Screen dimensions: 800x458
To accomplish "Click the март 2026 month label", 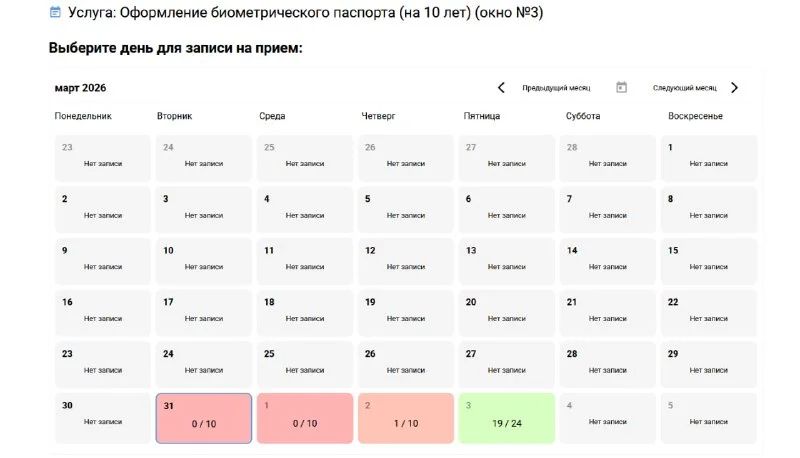I will coord(80,88).
